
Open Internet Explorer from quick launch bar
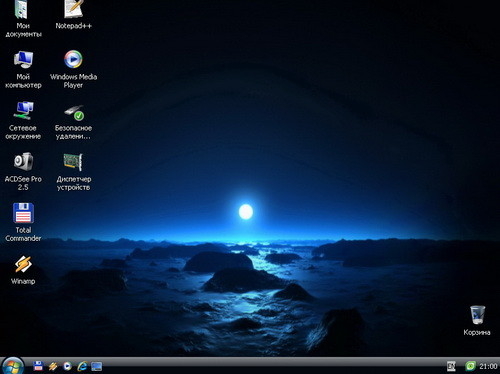coord(82,366)
